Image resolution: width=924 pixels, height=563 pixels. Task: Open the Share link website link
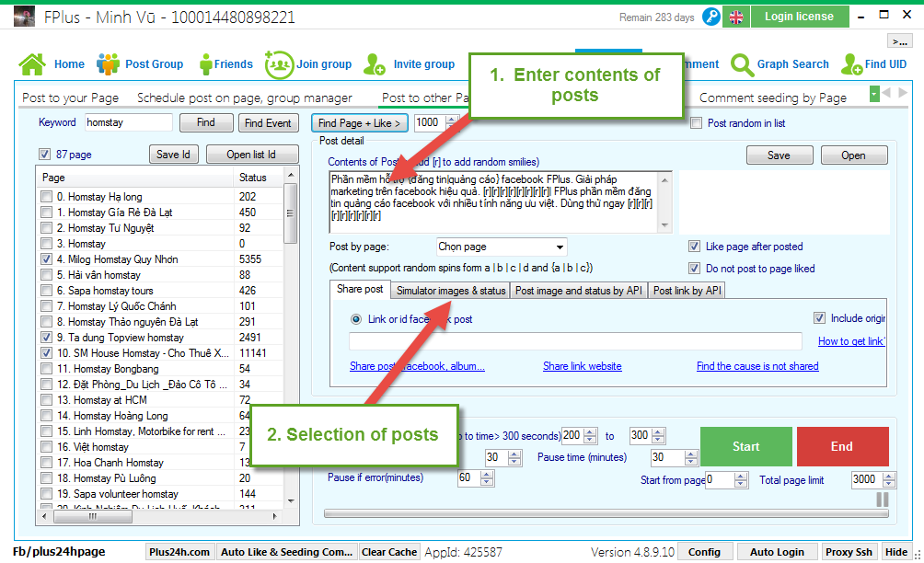click(583, 366)
